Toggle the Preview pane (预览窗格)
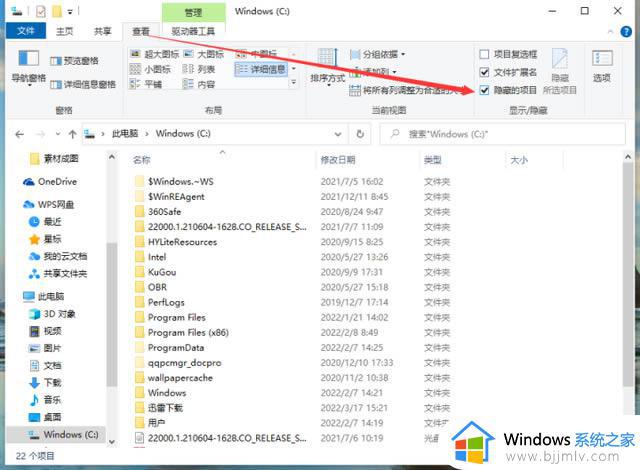This screenshot has width=640, height=470. click(74, 61)
